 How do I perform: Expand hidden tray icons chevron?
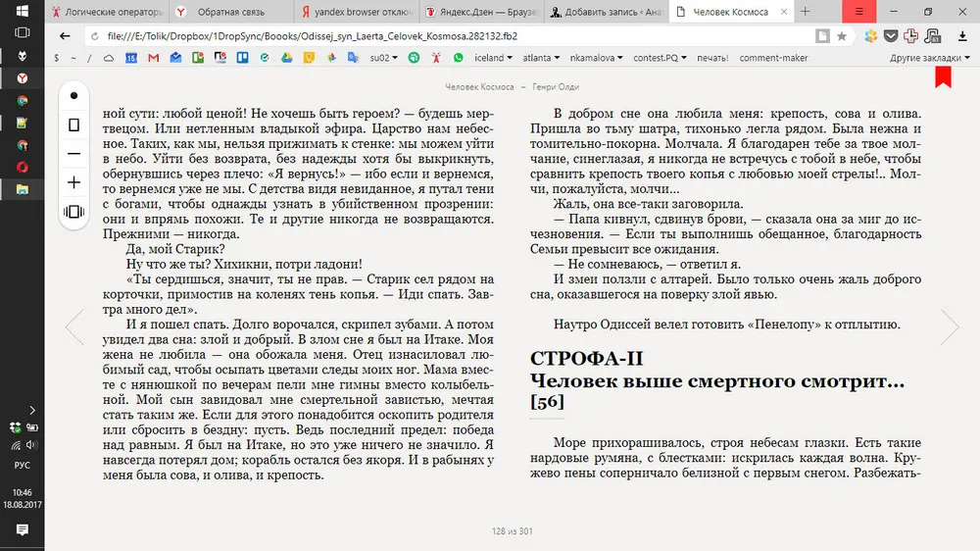(x=32, y=410)
